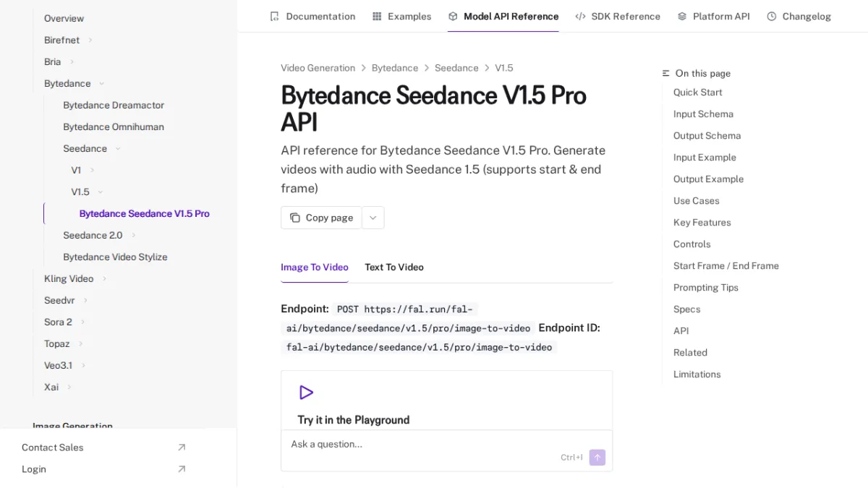Click the Copy page button
Viewport: 868px width, 488px height.
click(x=321, y=218)
